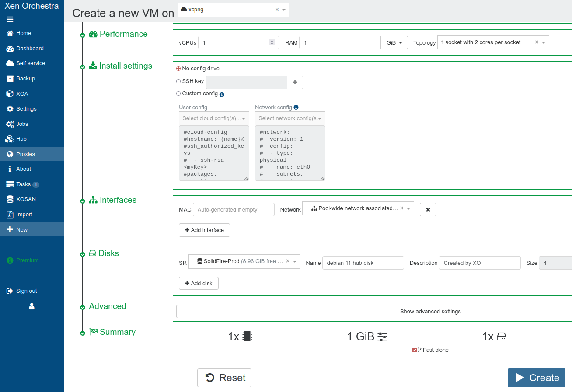The width and height of the screenshot is (572, 392).
Task: Remove the network interface with the X button
Action: [x=428, y=210]
